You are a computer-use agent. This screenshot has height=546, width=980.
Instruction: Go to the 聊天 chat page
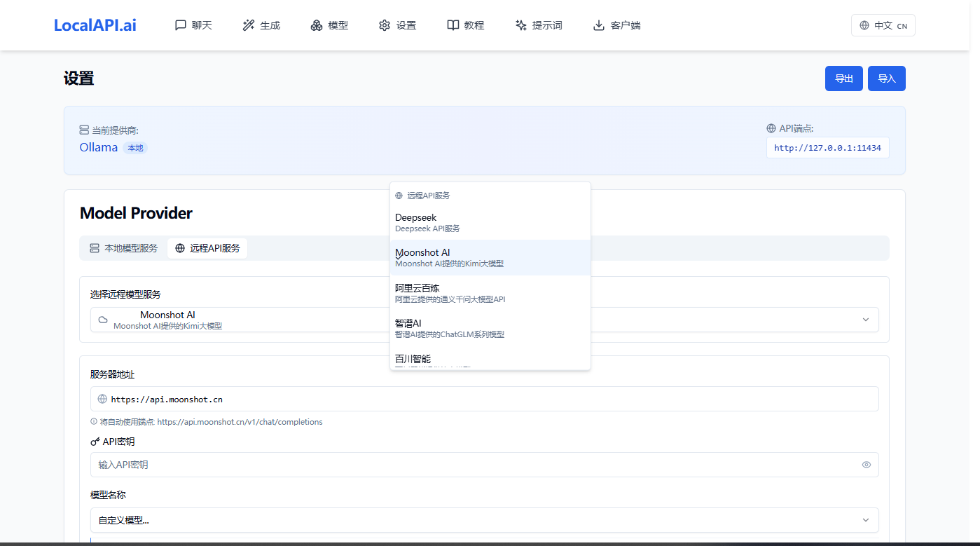pyautogui.click(x=193, y=25)
